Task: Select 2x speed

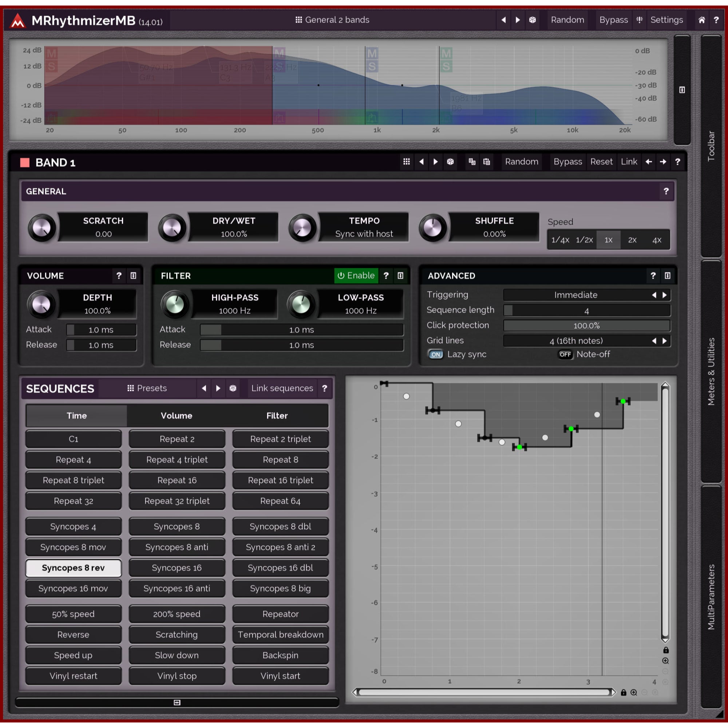Action: click(x=632, y=240)
